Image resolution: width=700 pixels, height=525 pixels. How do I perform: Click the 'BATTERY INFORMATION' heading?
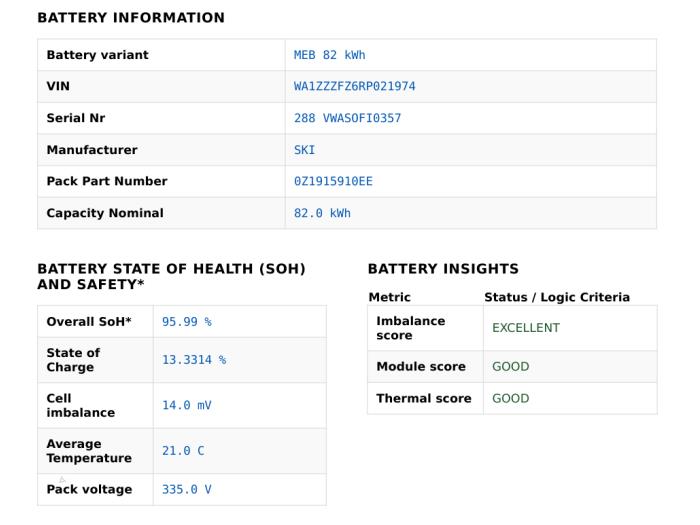click(131, 17)
